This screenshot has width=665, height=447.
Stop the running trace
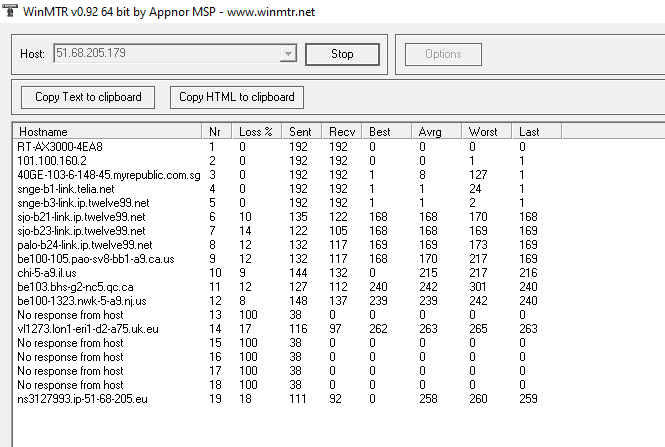tap(342, 54)
